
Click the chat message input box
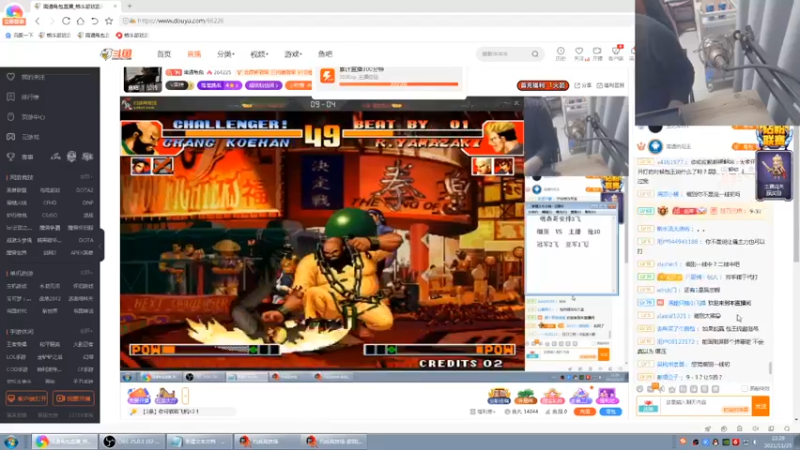pos(706,406)
